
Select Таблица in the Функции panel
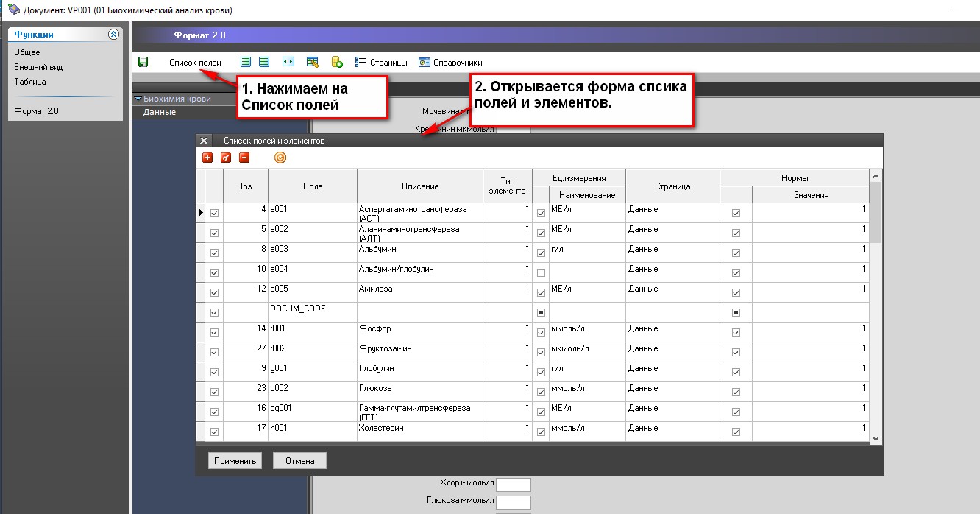[30, 82]
